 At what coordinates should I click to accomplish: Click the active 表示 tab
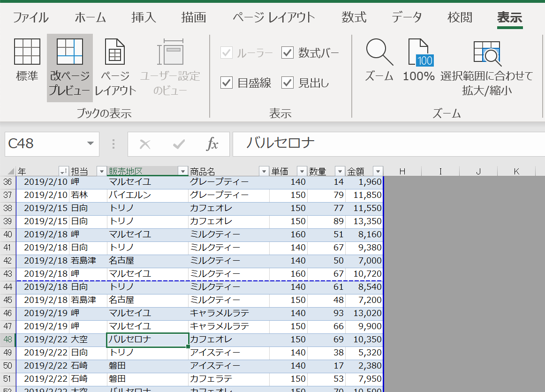click(509, 17)
